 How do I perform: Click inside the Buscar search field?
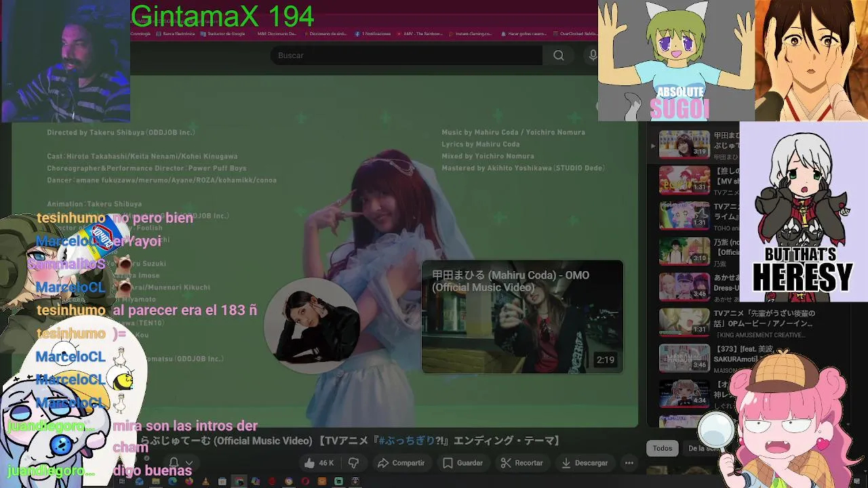[x=406, y=56]
